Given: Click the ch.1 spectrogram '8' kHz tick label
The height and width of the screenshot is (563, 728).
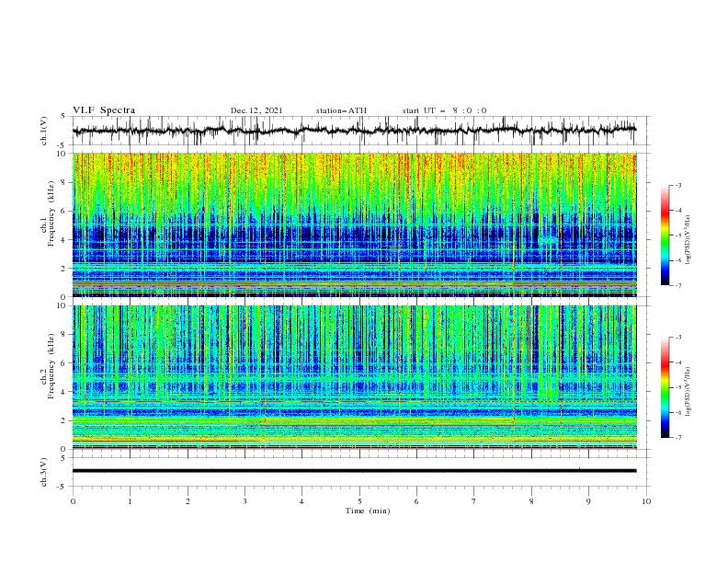Looking at the screenshot, I should (64, 182).
